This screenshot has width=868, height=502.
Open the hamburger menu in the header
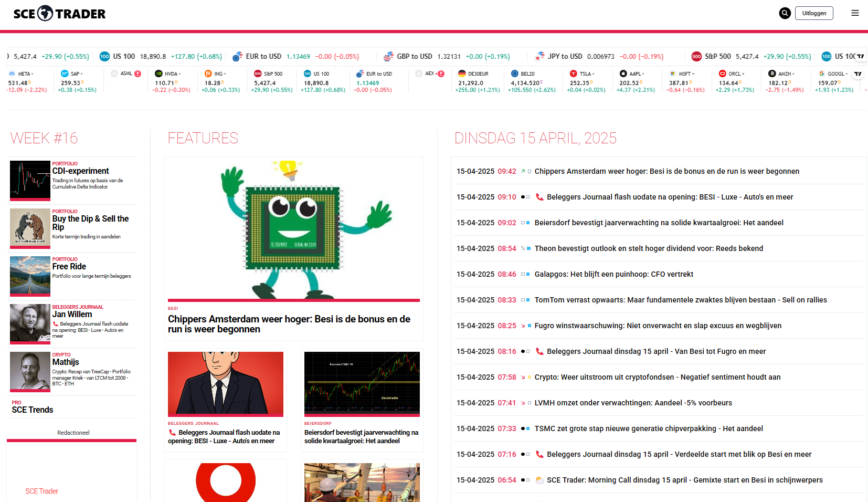855,13
